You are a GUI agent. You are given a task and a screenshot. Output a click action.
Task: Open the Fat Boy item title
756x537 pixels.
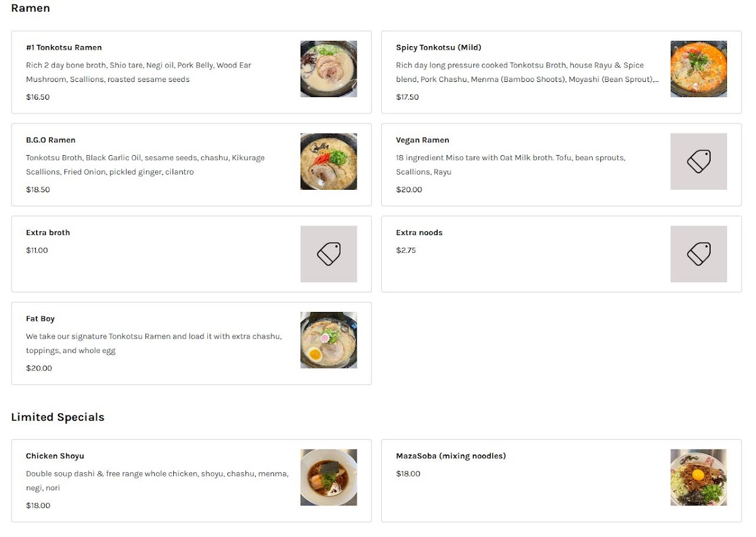40,319
